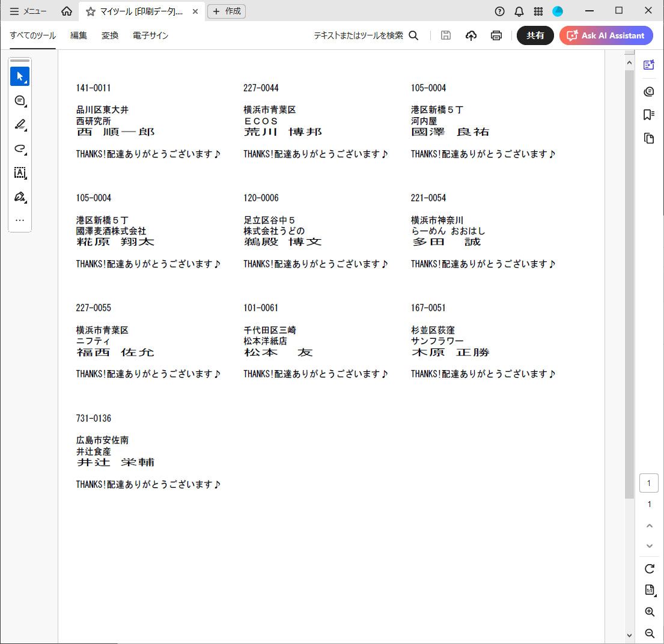
Task: Select the arrow selection tool
Action: [x=20, y=77]
